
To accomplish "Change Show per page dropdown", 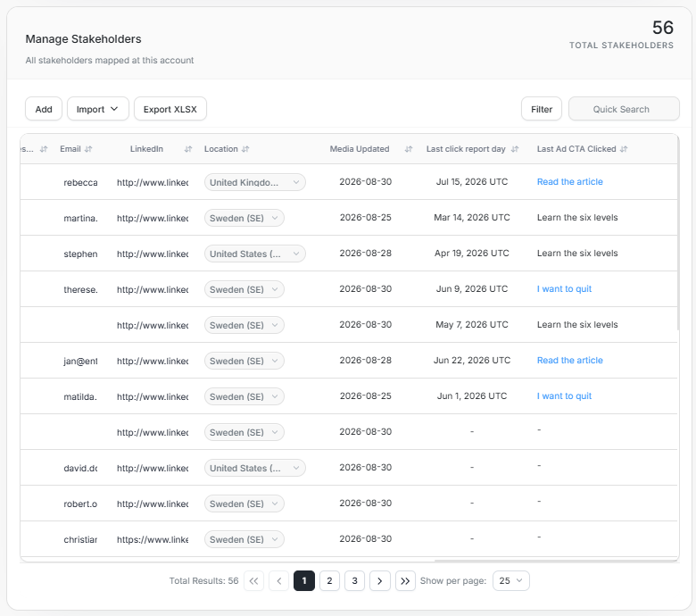I will pos(511,581).
